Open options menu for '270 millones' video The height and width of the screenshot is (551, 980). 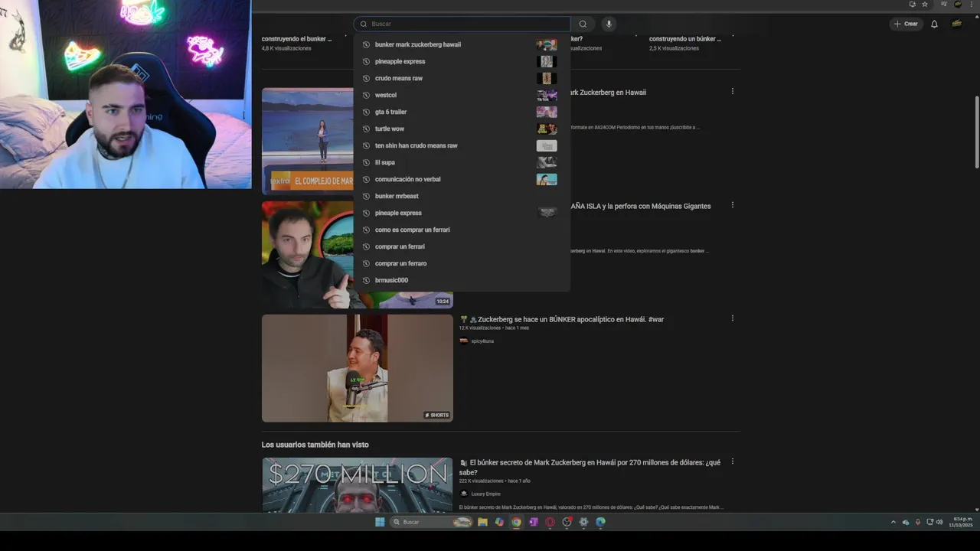(733, 461)
